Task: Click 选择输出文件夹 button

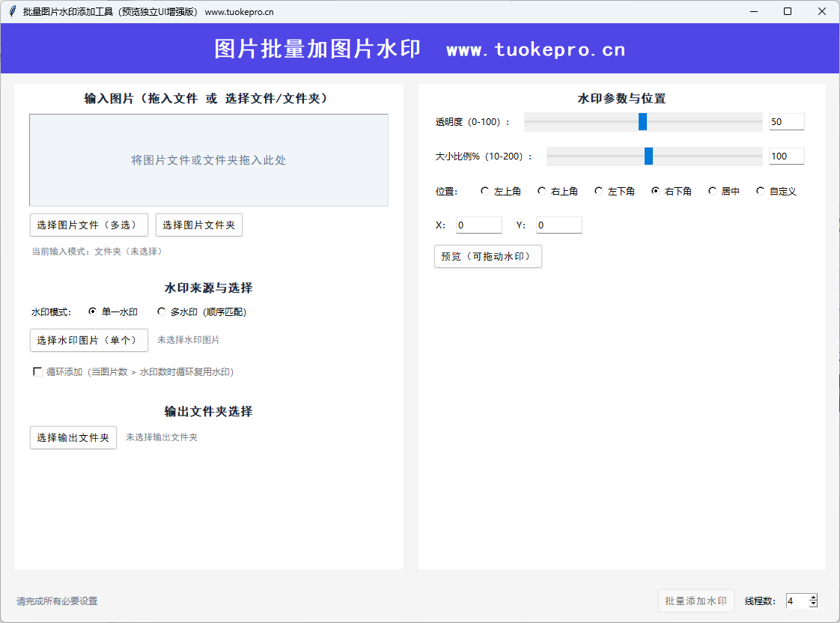Action: tap(73, 437)
